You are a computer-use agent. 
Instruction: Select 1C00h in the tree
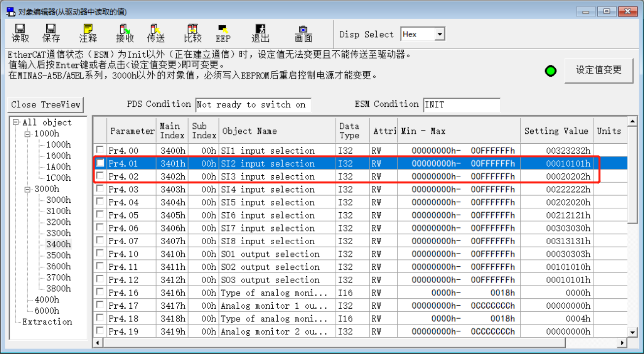click(58, 178)
